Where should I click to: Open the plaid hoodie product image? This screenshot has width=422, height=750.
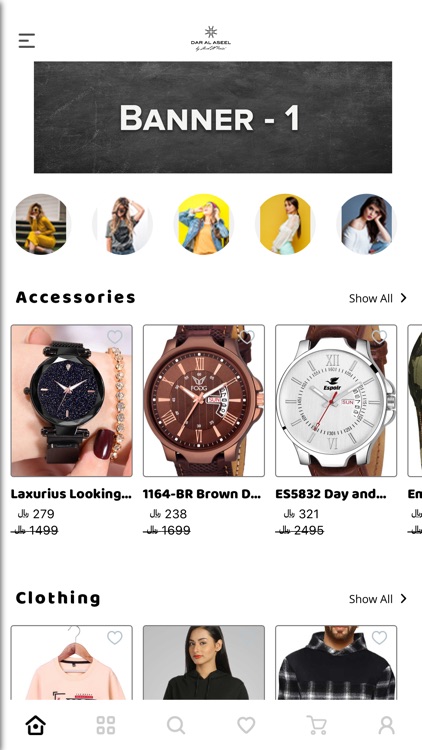click(336, 662)
